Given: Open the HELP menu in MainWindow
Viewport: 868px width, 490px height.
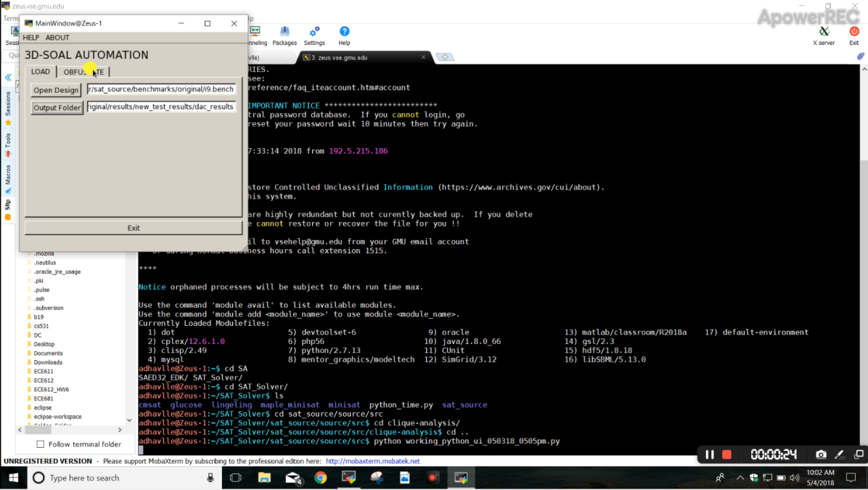Looking at the screenshot, I should [31, 38].
